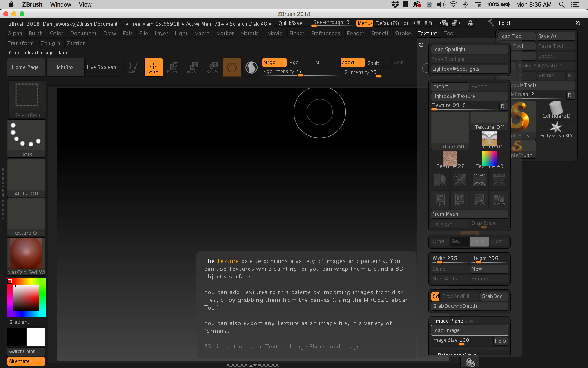Click the lock icon in the top bar
Screen dimensions: 588x368
[470, 23]
